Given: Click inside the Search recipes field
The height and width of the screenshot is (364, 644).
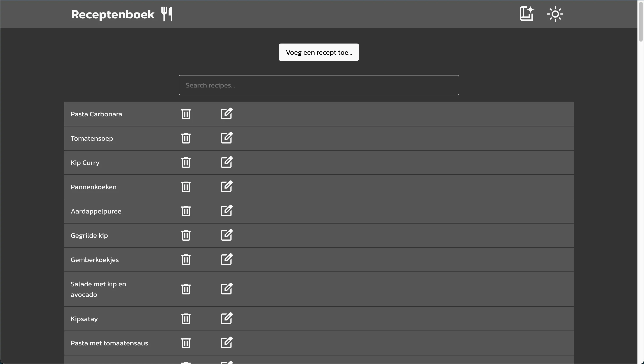Looking at the screenshot, I should coord(318,85).
